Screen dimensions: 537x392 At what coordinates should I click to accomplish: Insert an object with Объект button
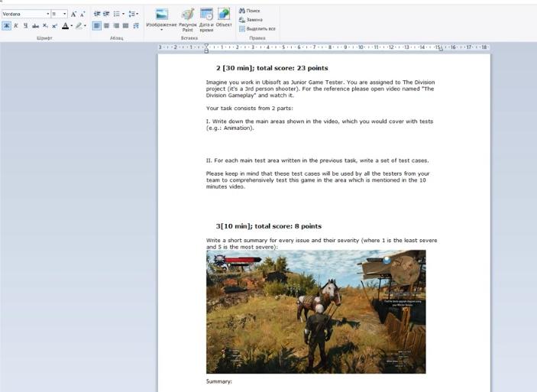224,18
